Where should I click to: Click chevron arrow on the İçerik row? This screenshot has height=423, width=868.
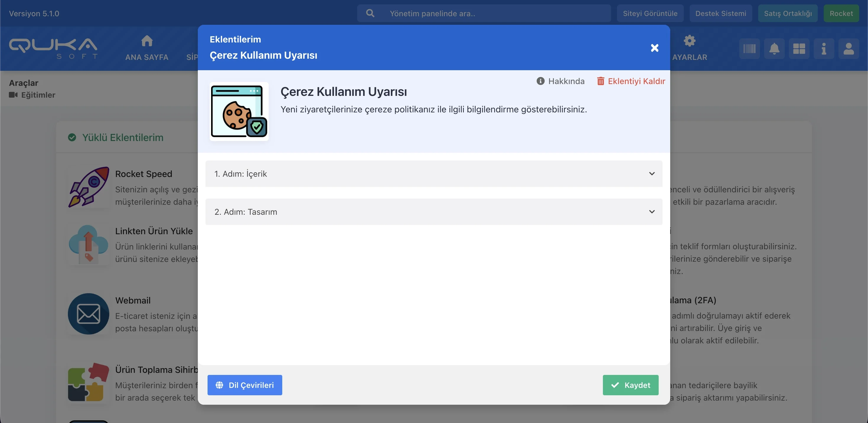[652, 174]
